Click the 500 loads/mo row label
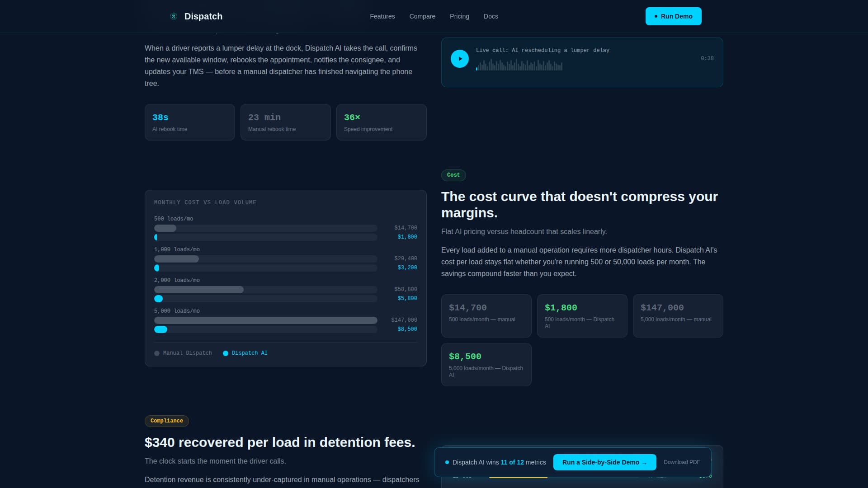Viewport: 868px width, 488px height. point(174,219)
